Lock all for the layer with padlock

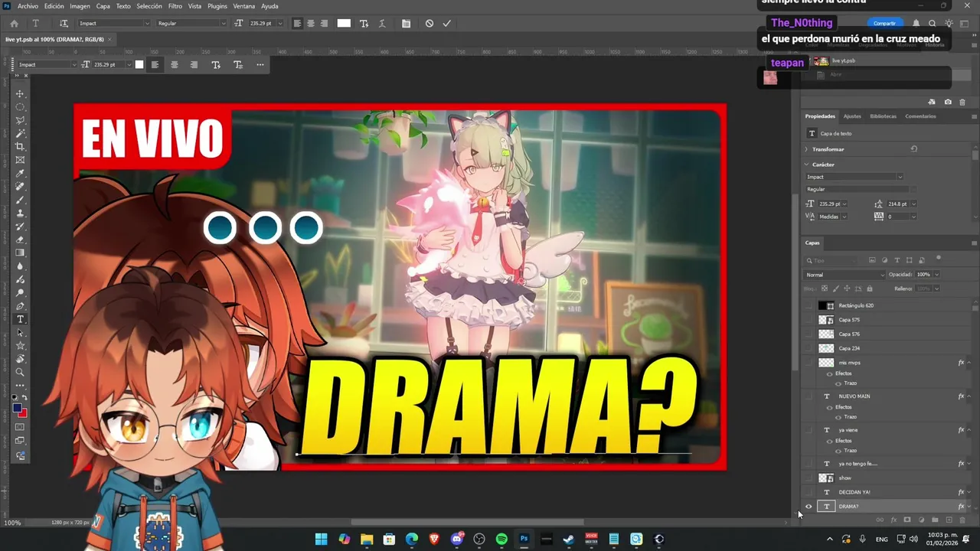click(869, 289)
